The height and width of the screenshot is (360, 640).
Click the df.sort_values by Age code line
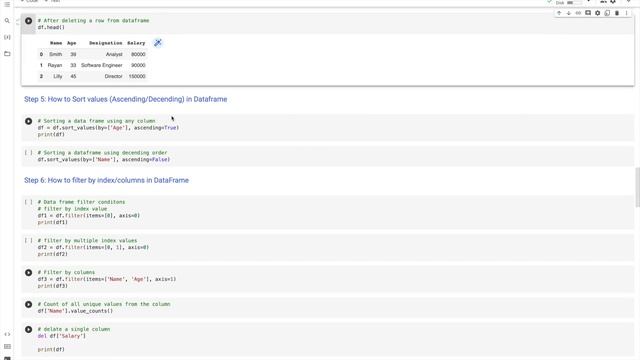pos(108,128)
